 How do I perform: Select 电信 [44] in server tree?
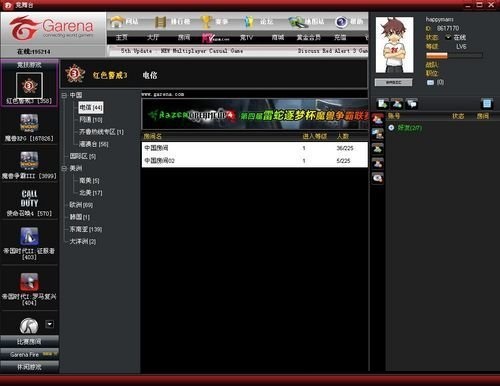coord(91,107)
